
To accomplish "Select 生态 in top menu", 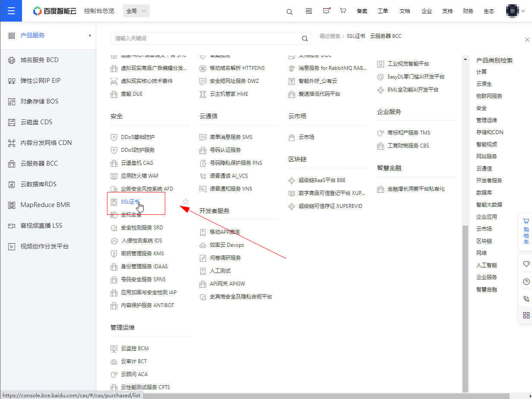I will click(489, 11).
